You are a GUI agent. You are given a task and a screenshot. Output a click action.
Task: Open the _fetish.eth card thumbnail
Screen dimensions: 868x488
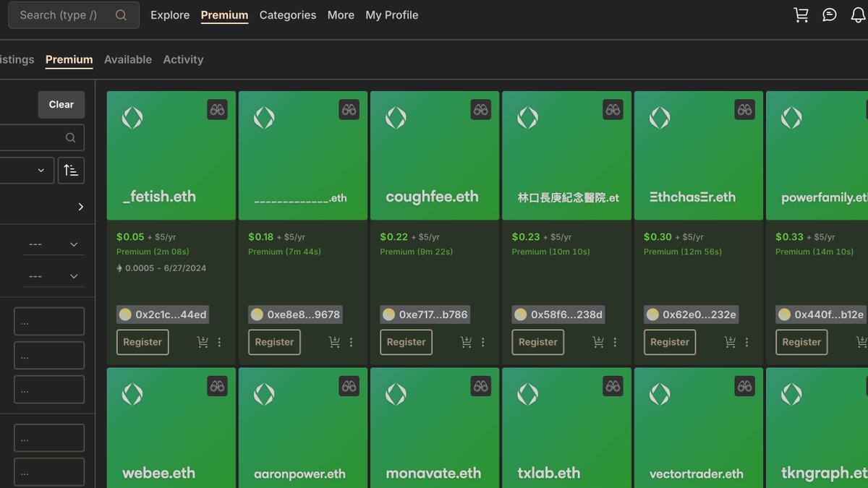point(171,155)
